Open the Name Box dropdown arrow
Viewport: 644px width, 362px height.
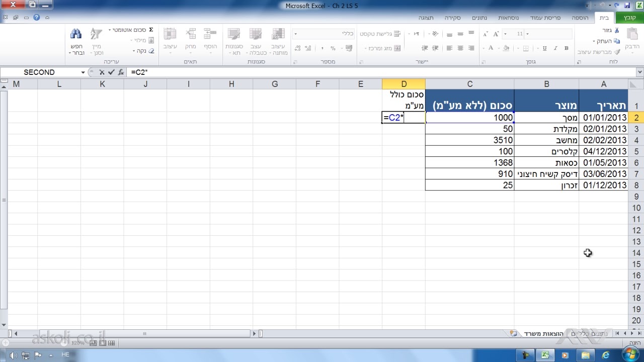[83, 72]
